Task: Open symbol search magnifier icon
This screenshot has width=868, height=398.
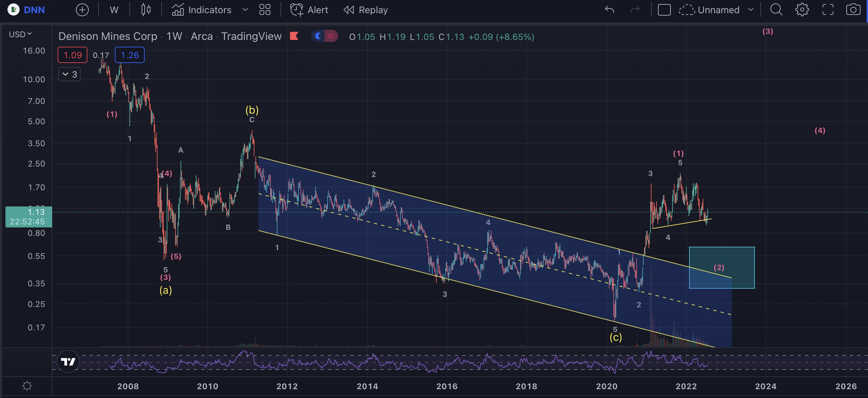Action: (x=776, y=10)
